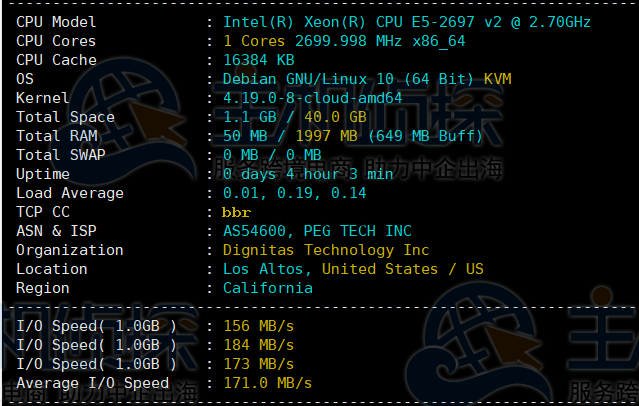Click the Load Average values 0.01, 0.19, 0.14

click(x=294, y=193)
